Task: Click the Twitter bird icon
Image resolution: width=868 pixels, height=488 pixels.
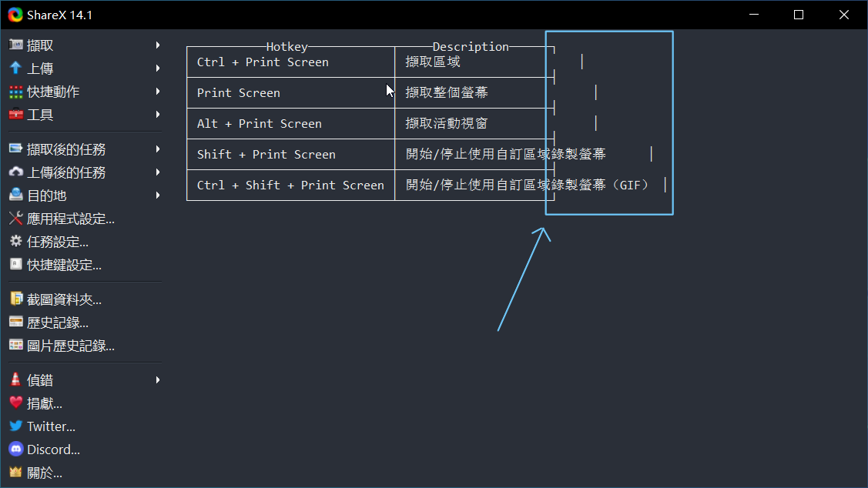Action: (16, 426)
